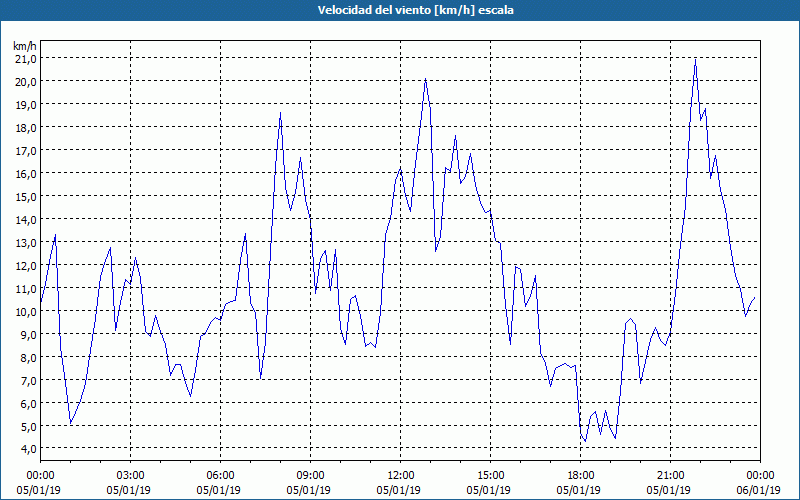Click the curve peak at 20 km/h near 13:00
The height and width of the screenshot is (500, 800).
tap(425, 79)
